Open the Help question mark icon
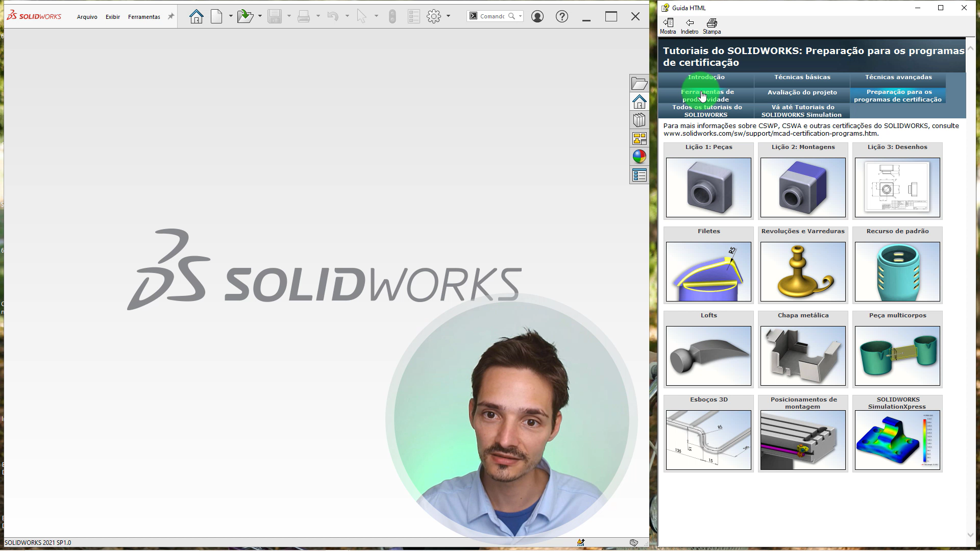This screenshot has height=551, width=980. [562, 17]
